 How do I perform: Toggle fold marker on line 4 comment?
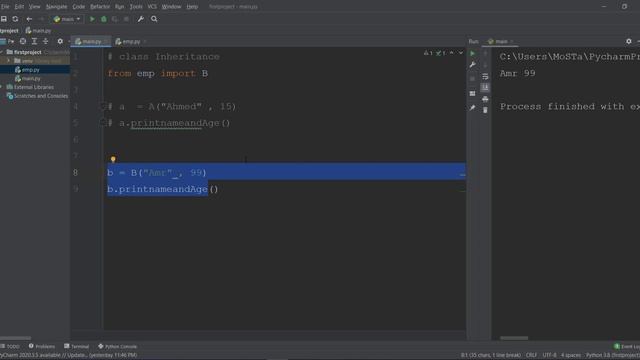point(103,107)
